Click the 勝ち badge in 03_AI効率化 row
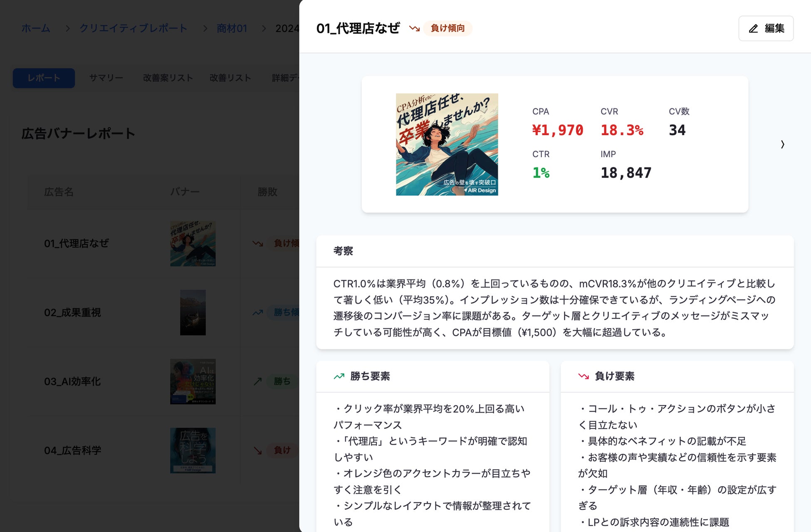 click(x=282, y=381)
